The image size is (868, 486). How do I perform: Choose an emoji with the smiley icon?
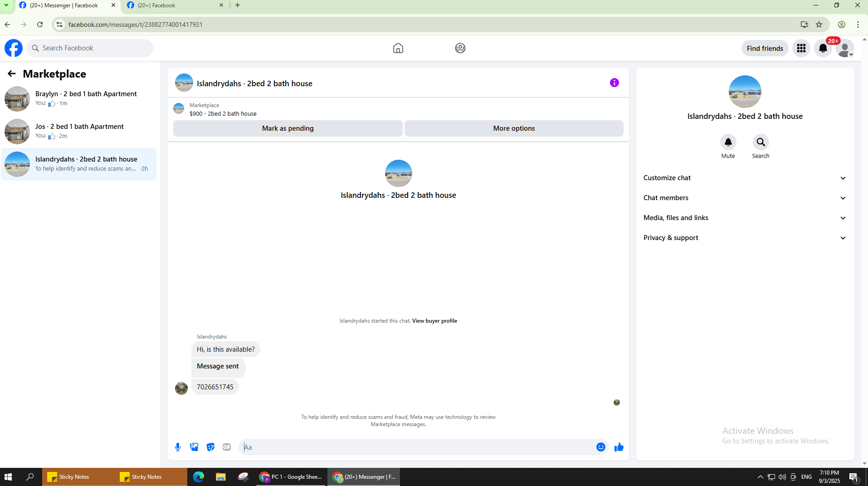pyautogui.click(x=601, y=447)
